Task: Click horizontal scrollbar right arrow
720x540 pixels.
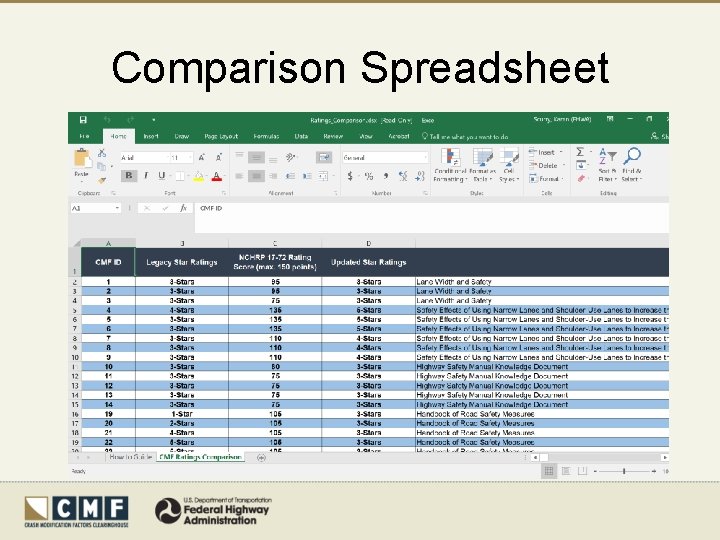Action: coord(664,457)
